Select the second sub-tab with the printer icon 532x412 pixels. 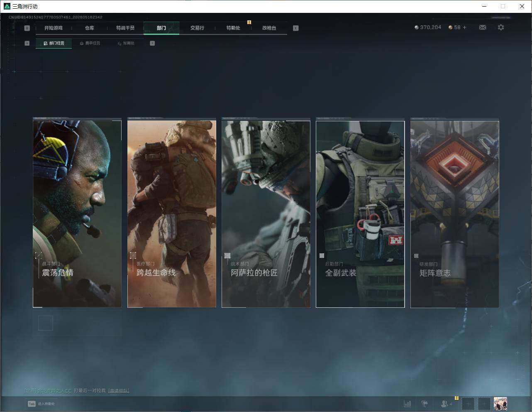pyautogui.click(x=90, y=43)
